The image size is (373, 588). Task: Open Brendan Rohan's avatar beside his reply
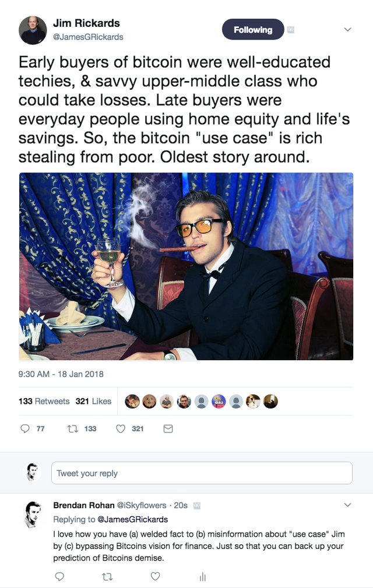point(33,513)
